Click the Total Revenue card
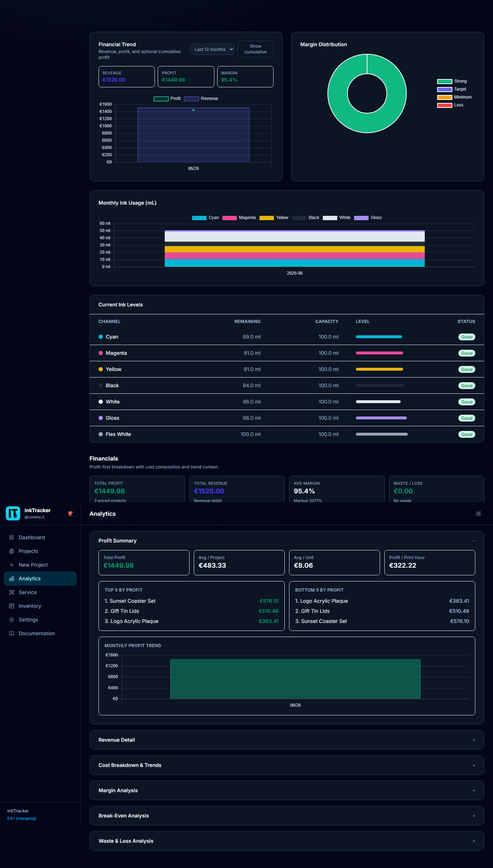This screenshot has height=868, width=493. coord(237,489)
